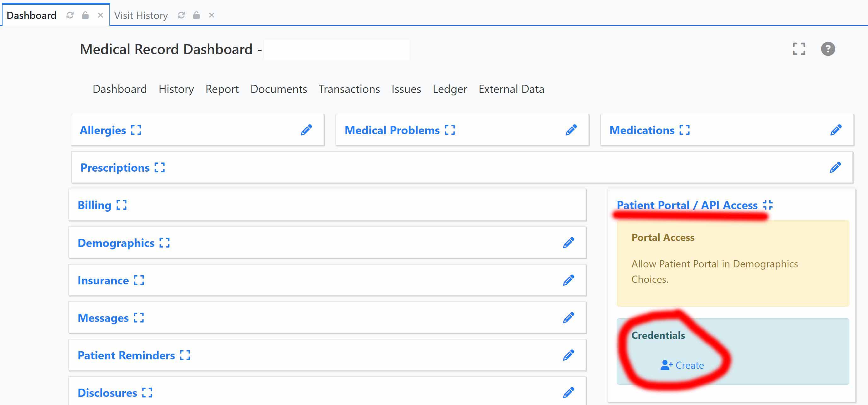Image resolution: width=868 pixels, height=405 pixels.
Task: Open the History tab
Action: 176,88
